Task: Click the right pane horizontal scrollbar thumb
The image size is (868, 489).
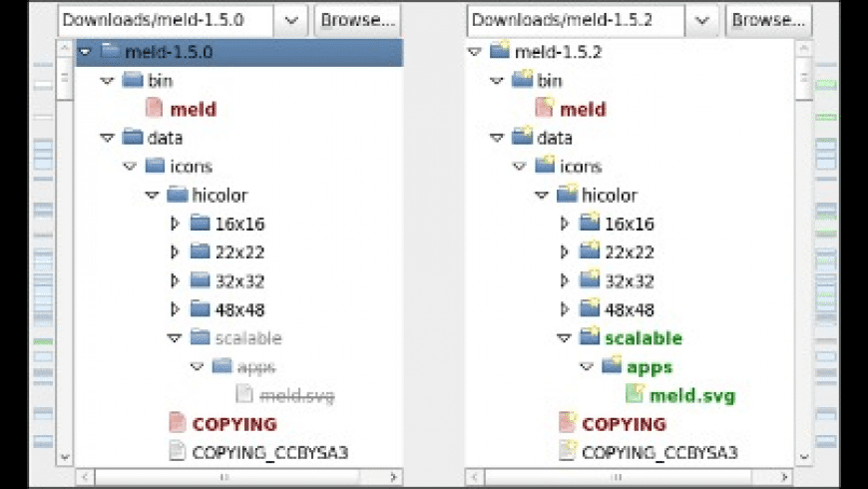Action: pos(619,477)
